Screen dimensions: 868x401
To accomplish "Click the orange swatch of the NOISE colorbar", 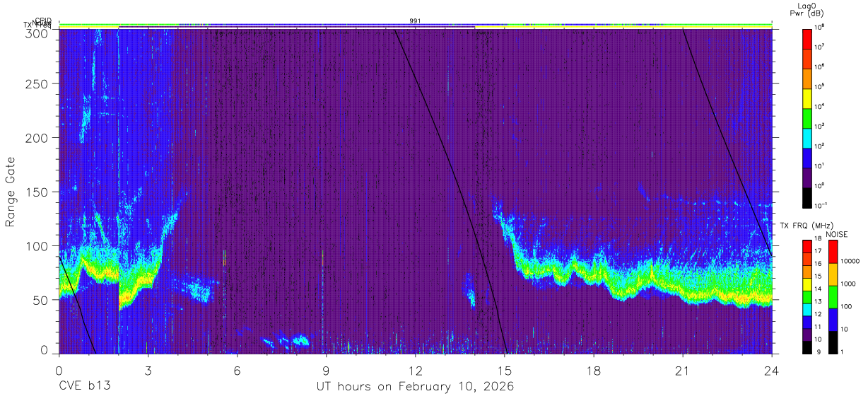I will click(x=833, y=274).
